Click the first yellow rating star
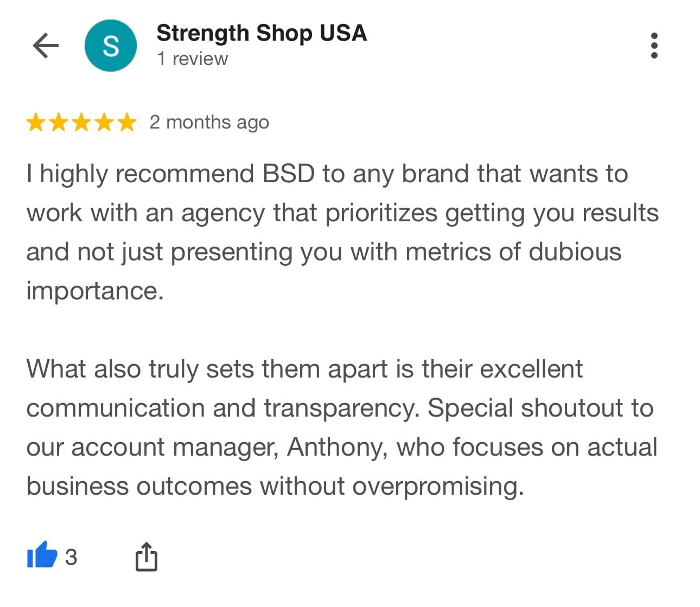This screenshot has height=607, width=700. 36,123
